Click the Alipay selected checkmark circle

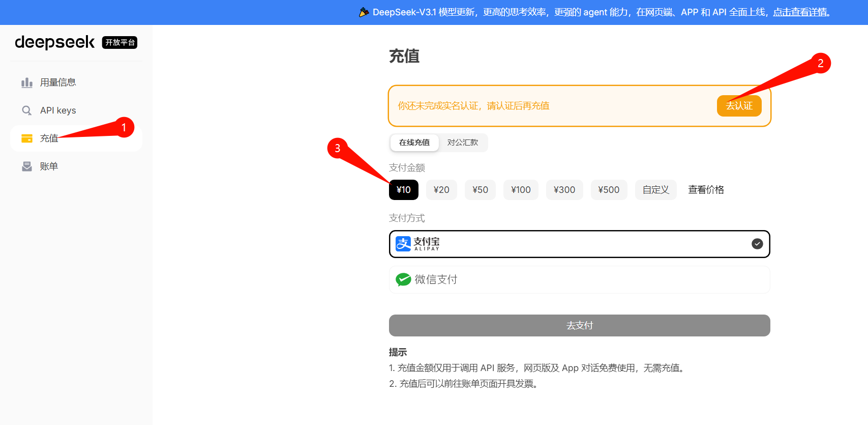[757, 244]
